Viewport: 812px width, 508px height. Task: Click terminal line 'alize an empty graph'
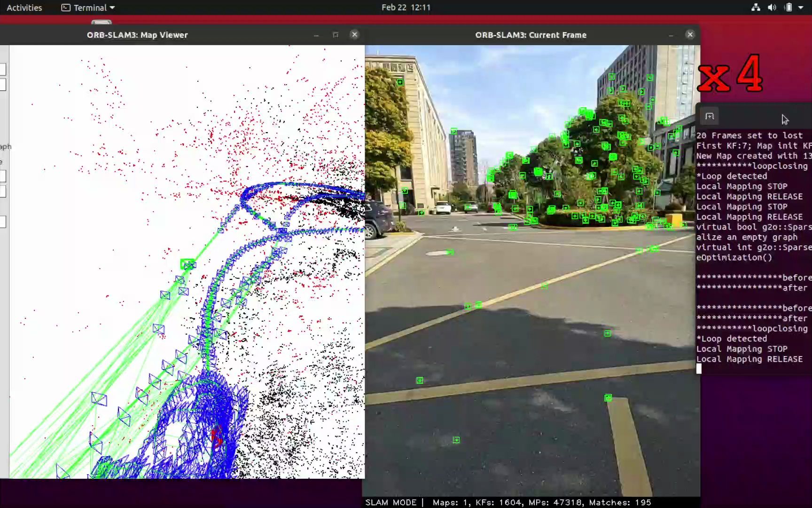click(747, 237)
